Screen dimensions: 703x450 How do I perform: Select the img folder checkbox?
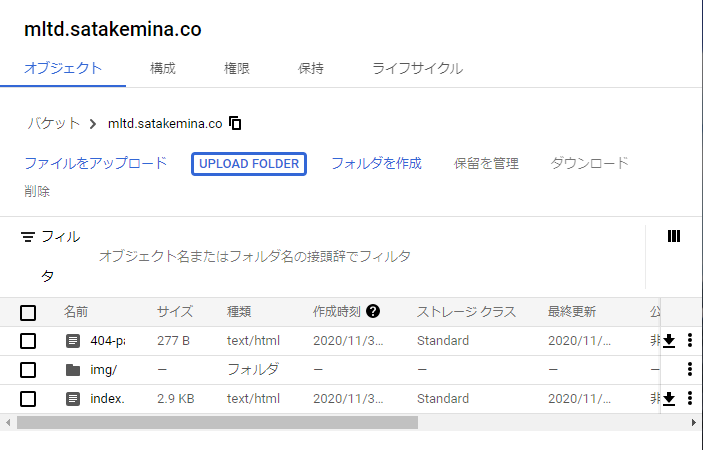(x=28, y=370)
